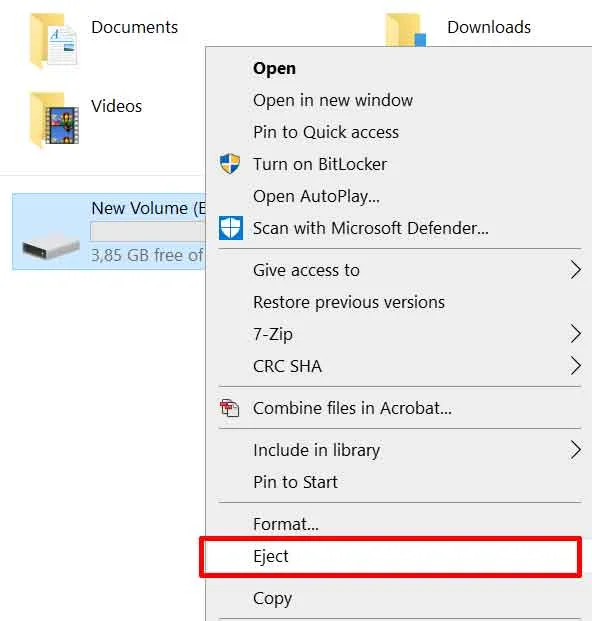The height and width of the screenshot is (621, 592).
Task: Expand the CRC SHA submenu arrow
Action: (x=575, y=366)
